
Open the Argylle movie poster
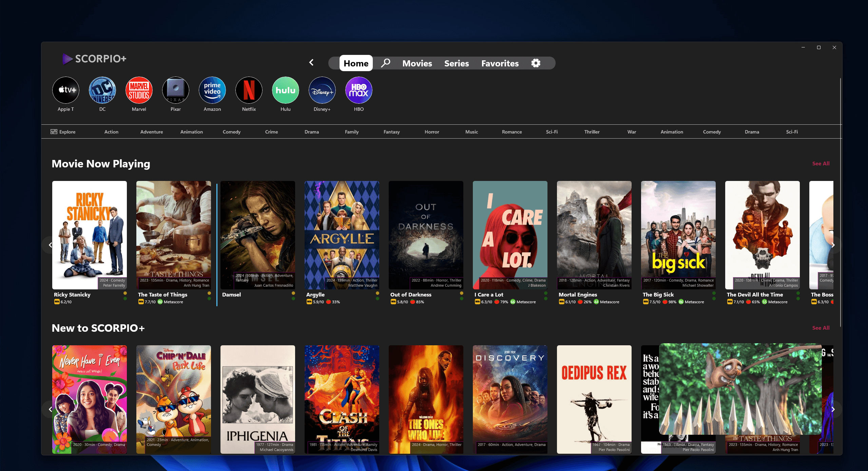click(x=342, y=234)
